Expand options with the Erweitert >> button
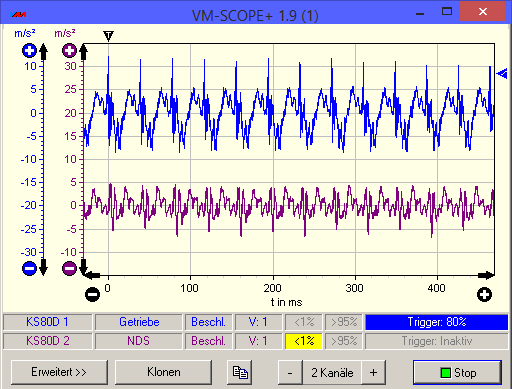The width and height of the screenshot is (512, 389). (59, 372)
